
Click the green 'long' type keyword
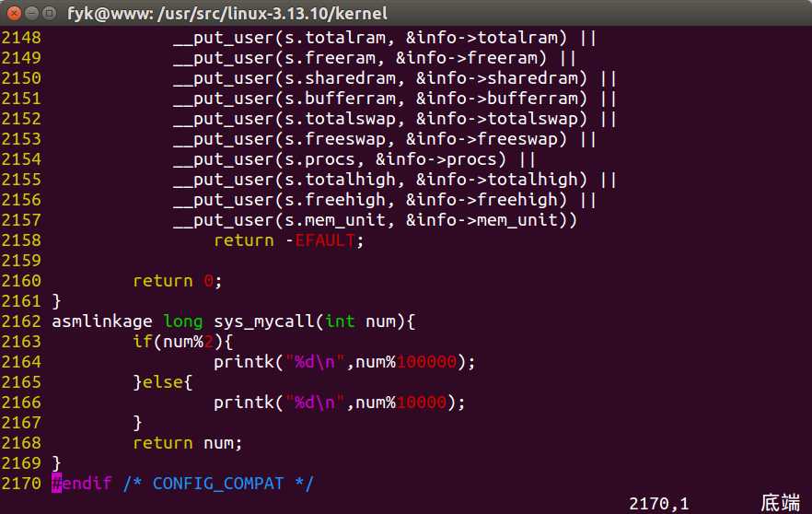click(x=183, y=321)
